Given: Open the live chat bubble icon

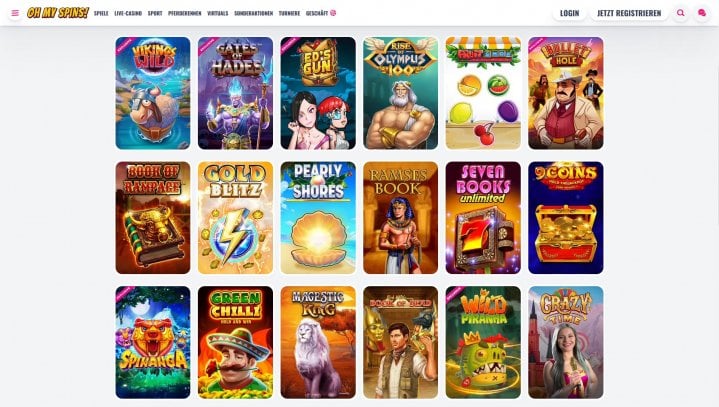Looking at the screenshot, I should point(702,13).
